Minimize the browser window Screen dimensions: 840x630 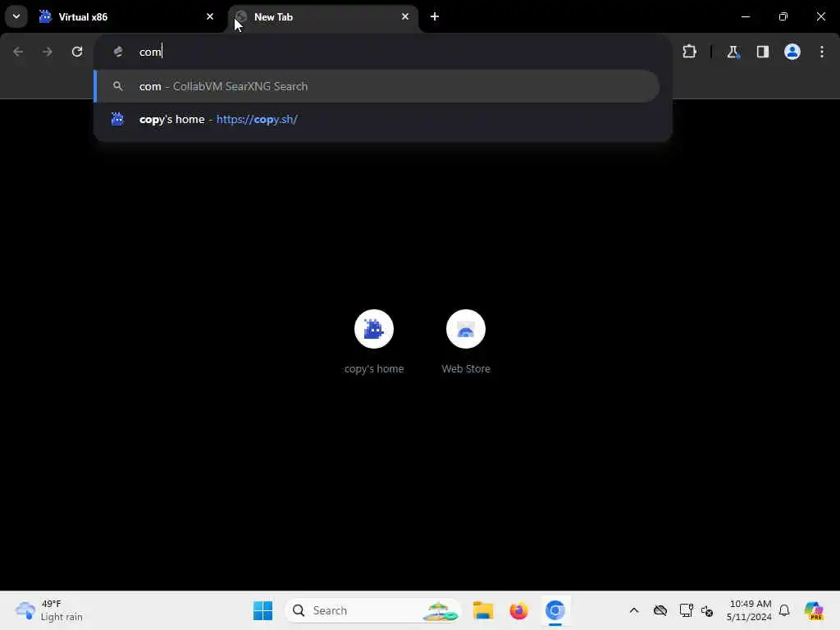745,16
